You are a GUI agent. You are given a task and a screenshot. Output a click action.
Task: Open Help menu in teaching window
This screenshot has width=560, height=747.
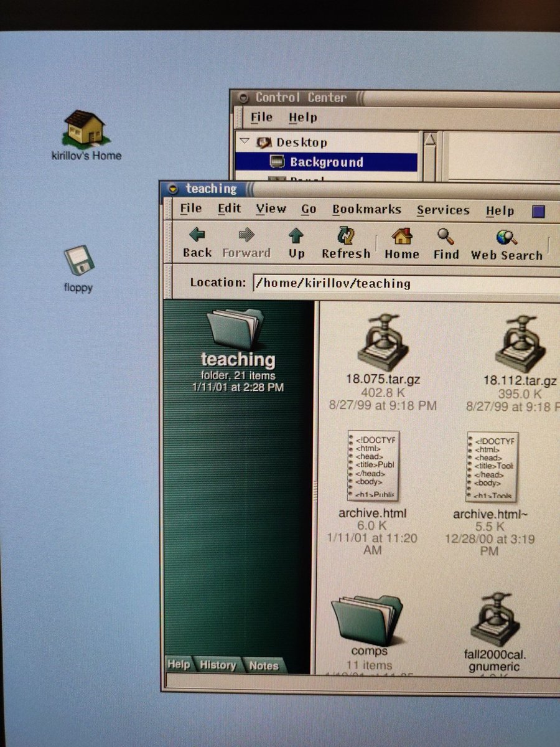(x=500, y=211)
